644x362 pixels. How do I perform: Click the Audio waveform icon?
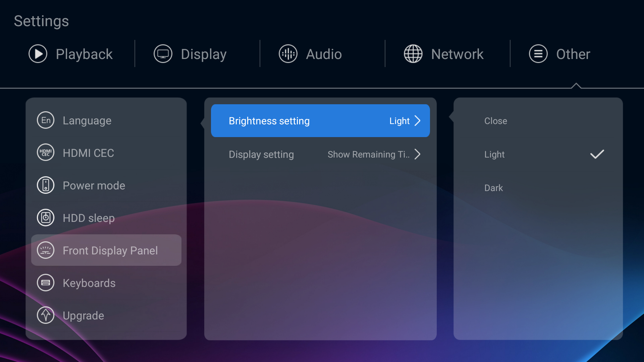[288, 54]
